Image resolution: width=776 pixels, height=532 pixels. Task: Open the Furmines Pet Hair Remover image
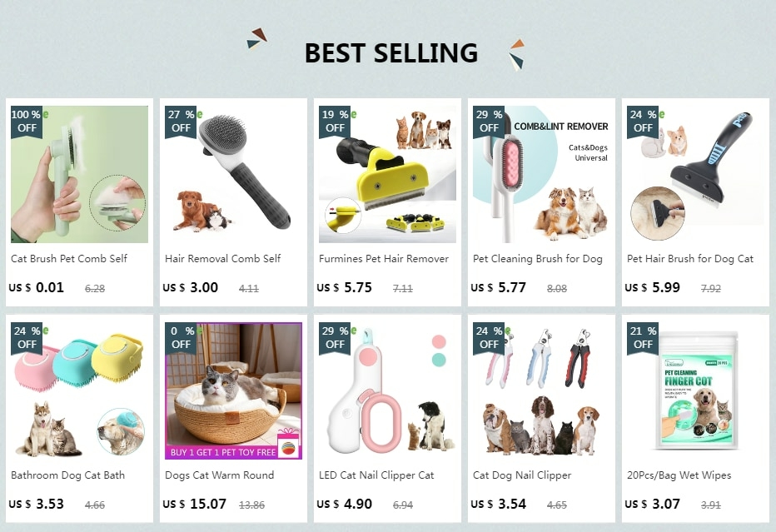(387, 174)
